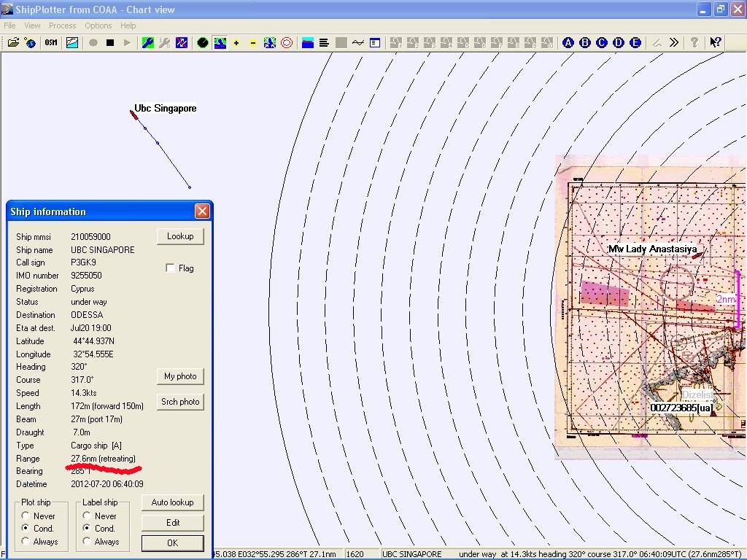
Task: Click the blue circle A toolbar button
Action: click(568, 43)
